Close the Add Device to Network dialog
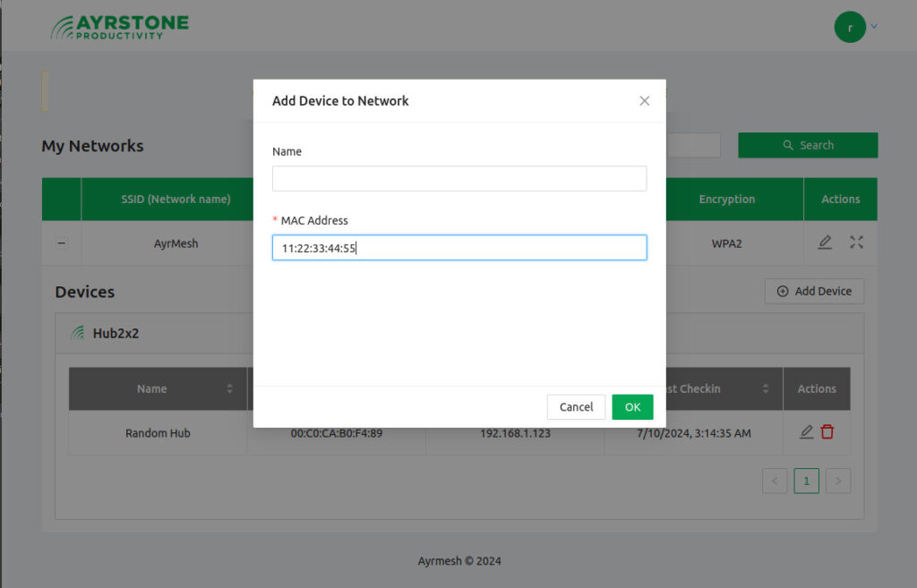This screenshot has width=917, height=588. (x=644, y=101)
